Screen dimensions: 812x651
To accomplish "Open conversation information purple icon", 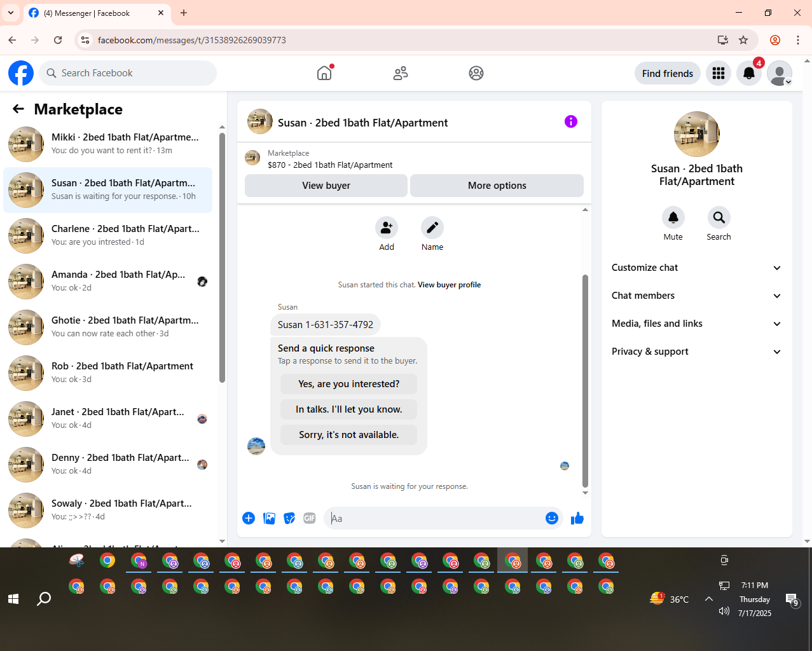I will (571, 121).
